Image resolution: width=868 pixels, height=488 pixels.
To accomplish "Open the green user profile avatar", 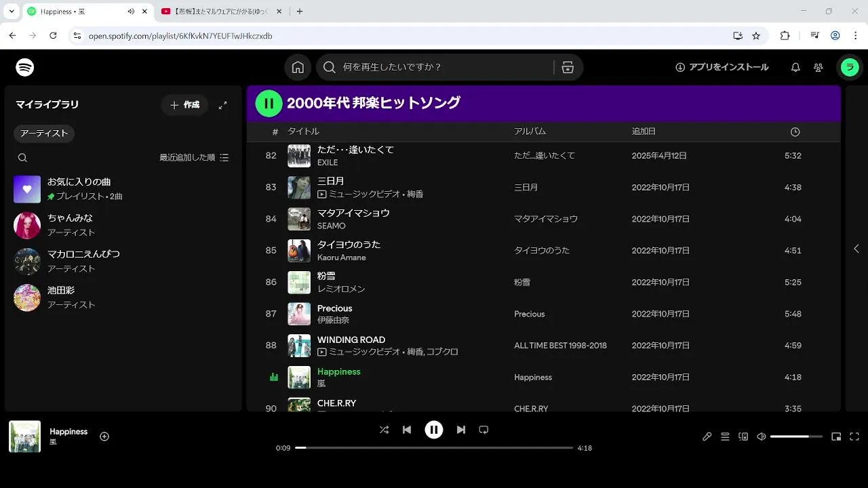I will [850, 67].
